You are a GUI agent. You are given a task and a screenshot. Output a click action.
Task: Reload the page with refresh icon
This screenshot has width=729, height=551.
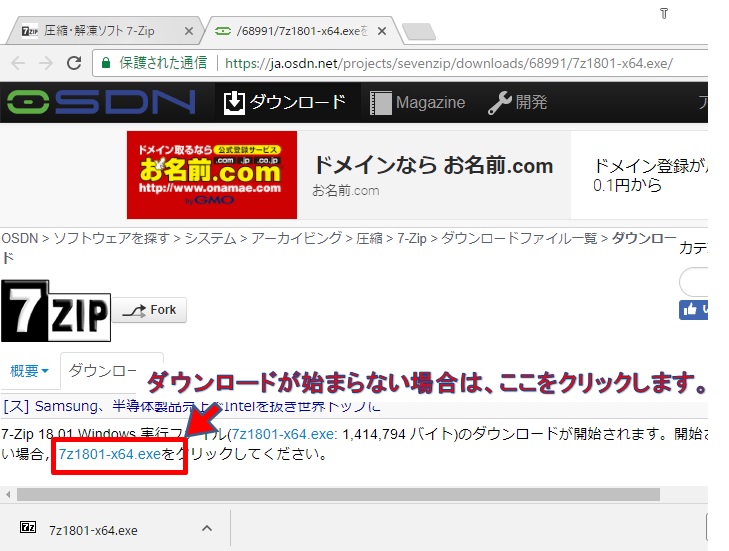point(74,63)
